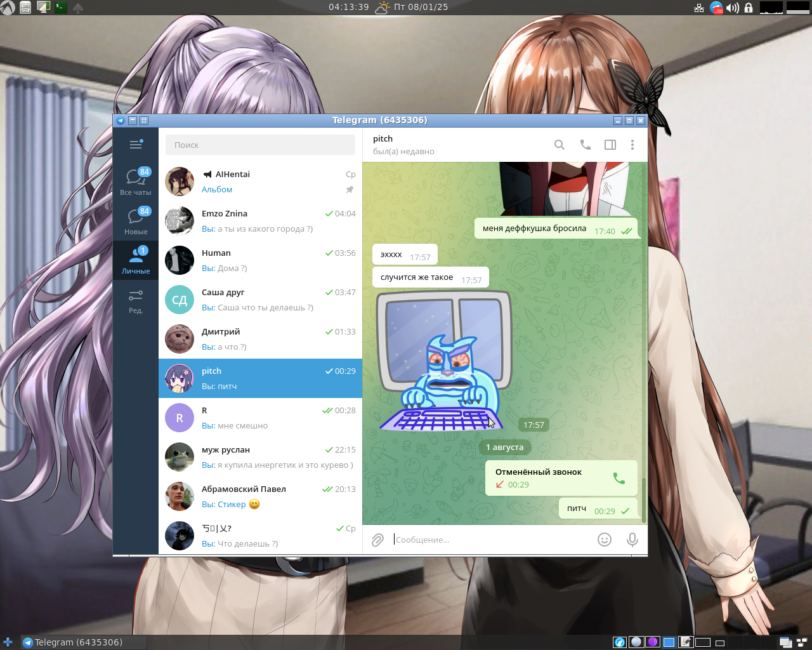Click the red-badged round tray icon
812x650 pixels.
tap(716, 8)
